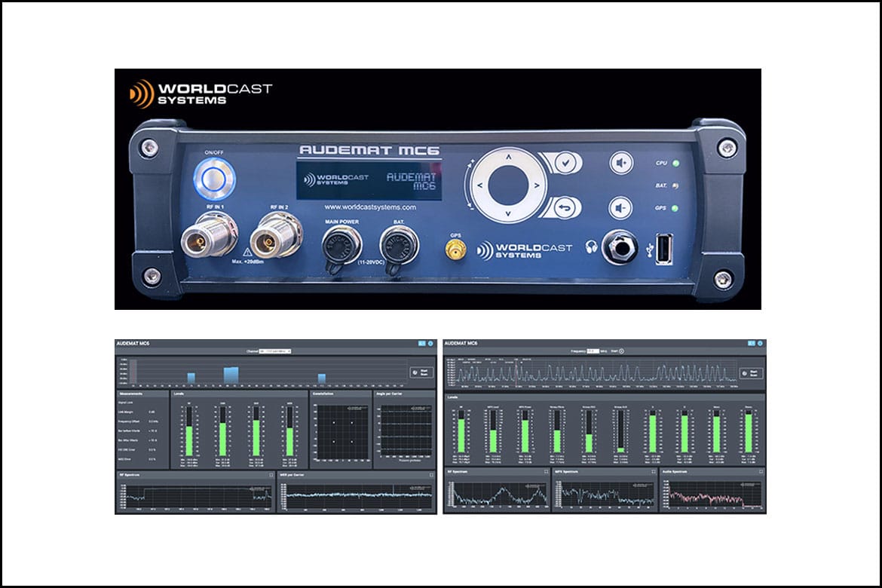Image resolution: width=882 pixels, height=588 pixels.
Task: Click the Constellation plot
Action: click(342, 432)
